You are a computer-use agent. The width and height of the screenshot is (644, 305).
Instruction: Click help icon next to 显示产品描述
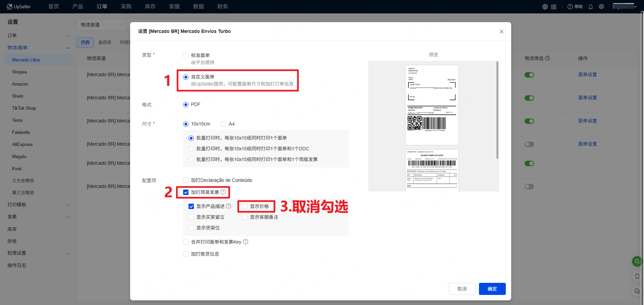228,206
